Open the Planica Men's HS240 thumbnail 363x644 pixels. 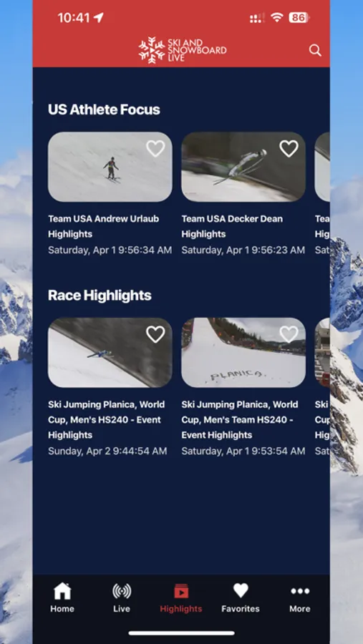click(x=110, y=352)
